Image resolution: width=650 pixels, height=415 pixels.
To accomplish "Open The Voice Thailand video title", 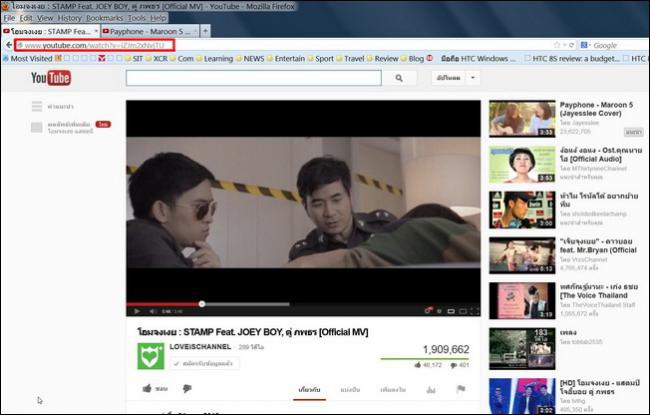I will pos(598,291).
